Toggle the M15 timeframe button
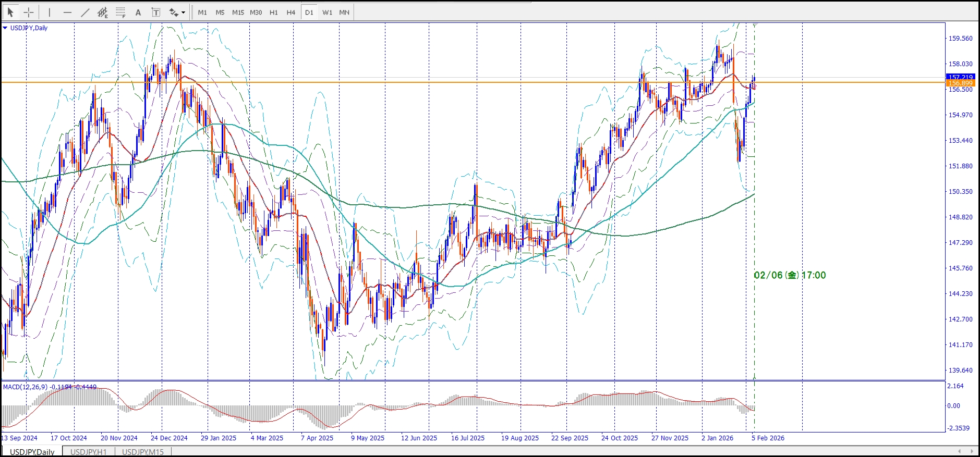The height and width of the screenshot is (457, 980). (x=238, y=12)
